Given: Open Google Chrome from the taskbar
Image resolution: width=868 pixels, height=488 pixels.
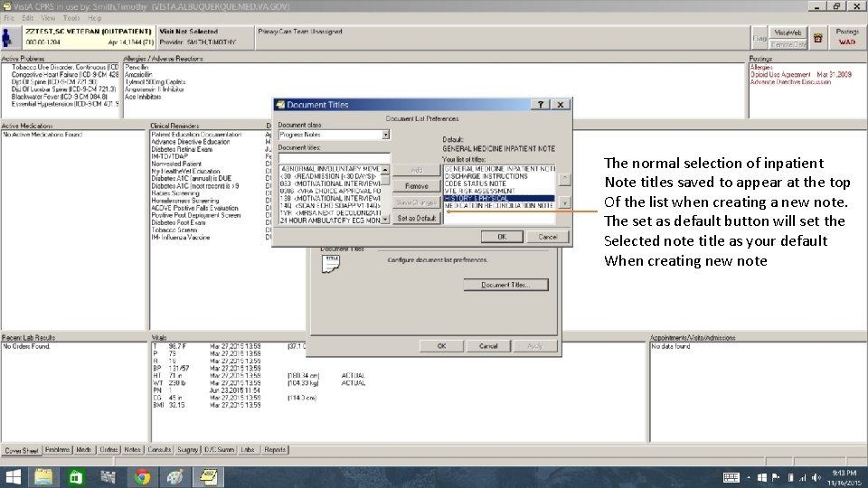Looking at the screenshot, I should point(142,477).
